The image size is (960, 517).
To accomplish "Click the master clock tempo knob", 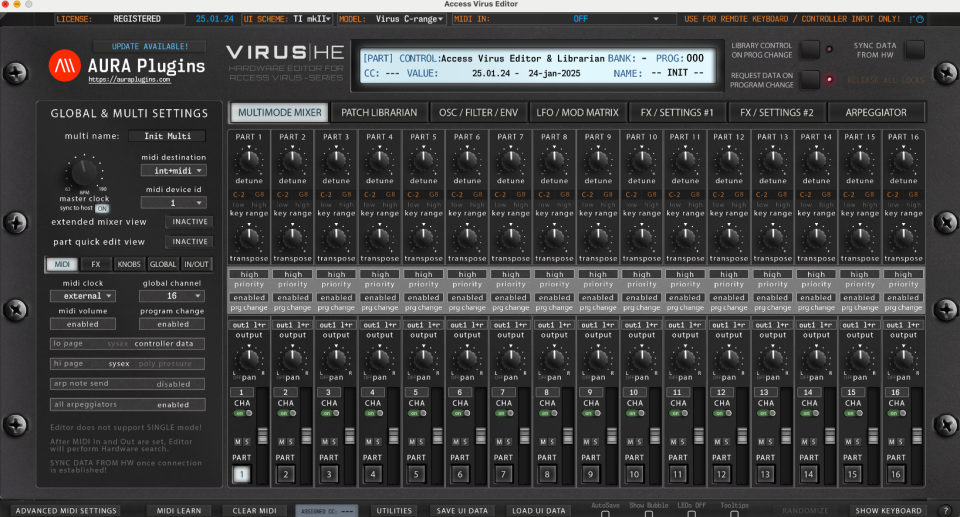I will point(84,172).
